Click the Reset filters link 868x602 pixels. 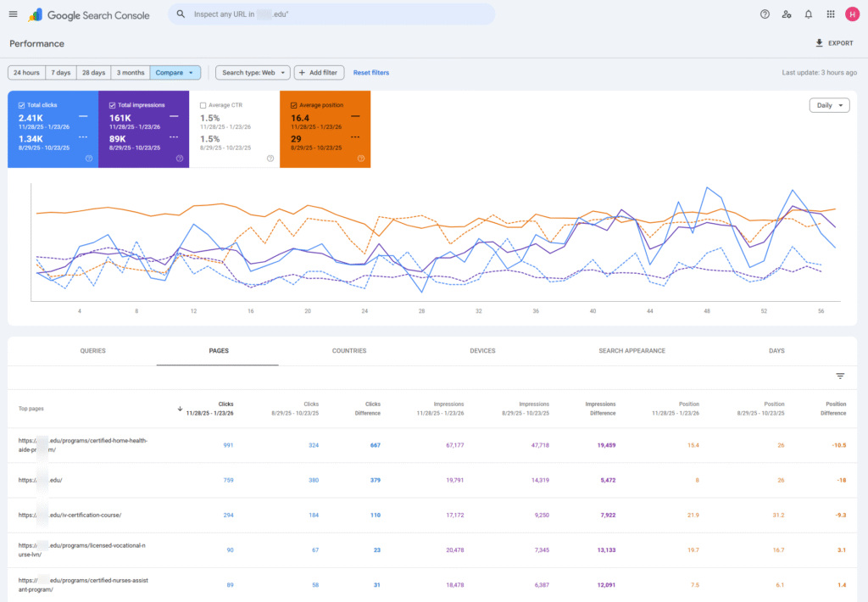(x=371, y=72)
